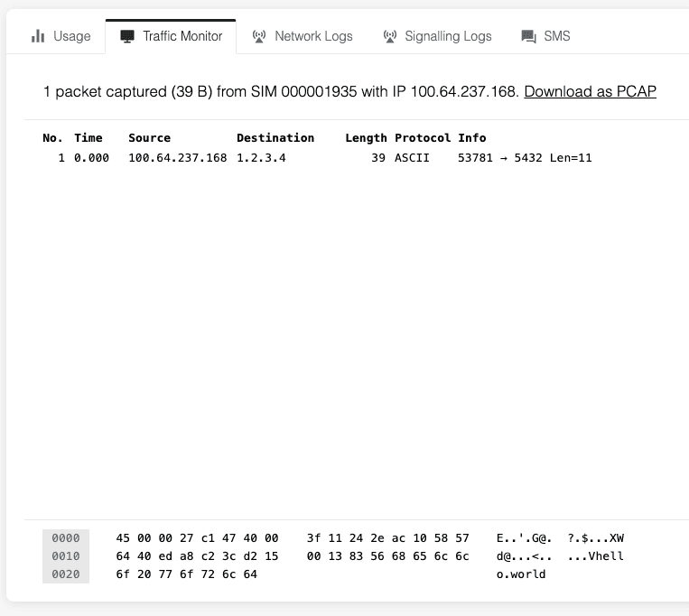
Task: Select the Traffic Monitor tab
Action: pyautogui.click(x=171, y=36)
